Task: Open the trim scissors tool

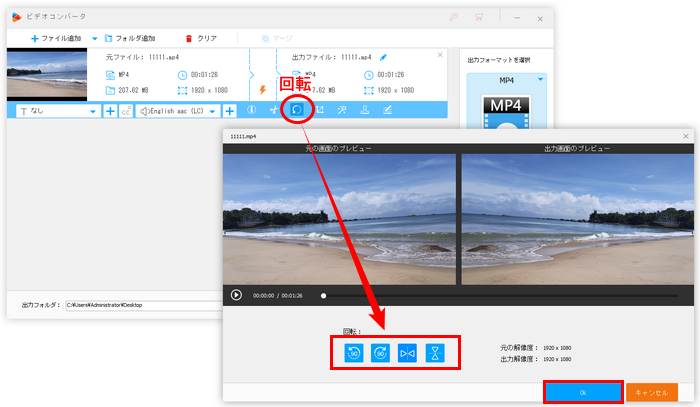Action: (x=273, y=110)
